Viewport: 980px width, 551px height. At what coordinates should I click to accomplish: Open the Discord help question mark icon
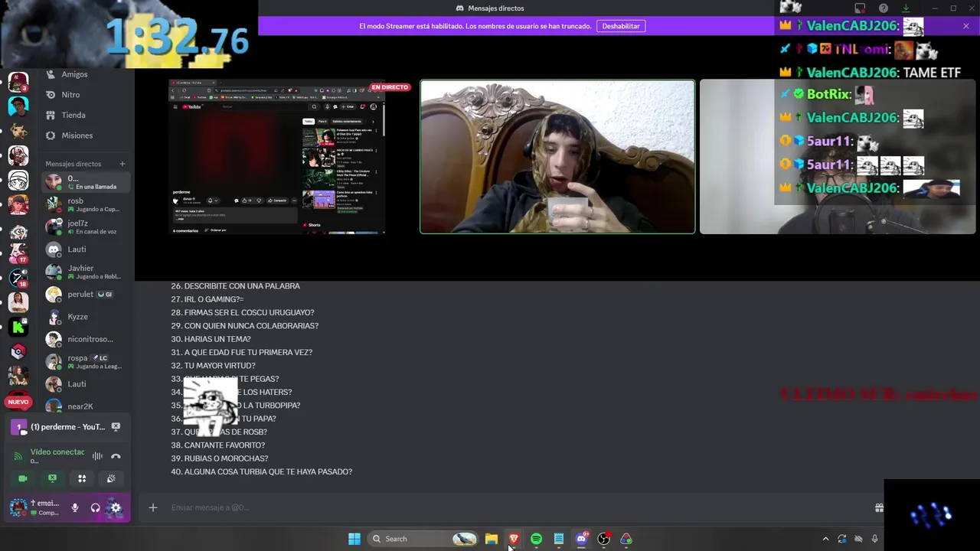884,8
